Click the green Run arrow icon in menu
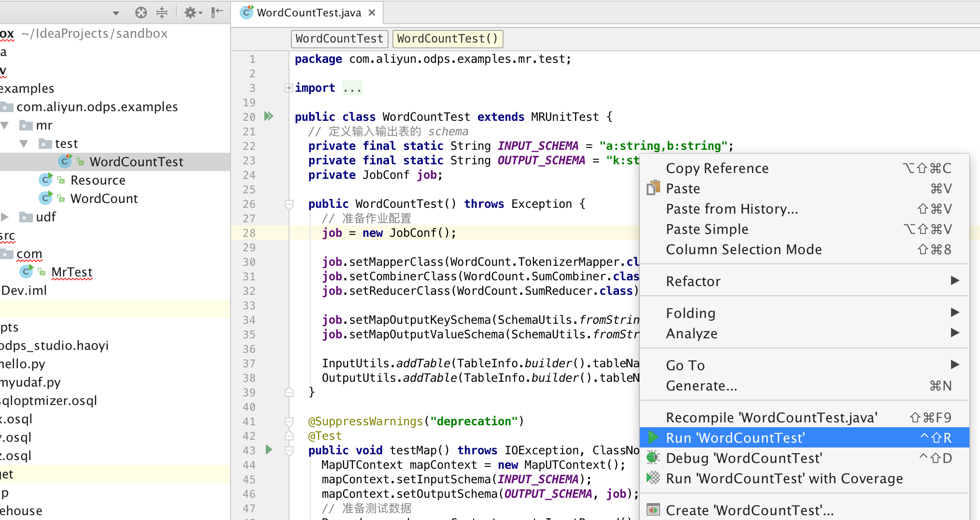 coord(653,437)
